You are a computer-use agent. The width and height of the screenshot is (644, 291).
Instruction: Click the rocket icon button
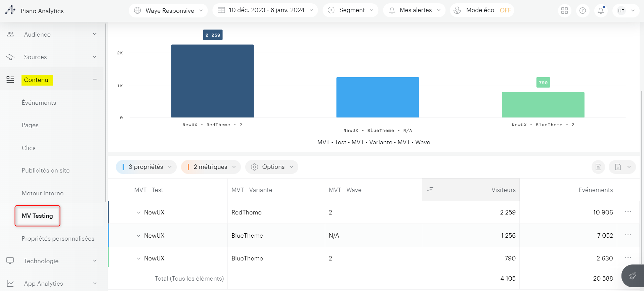click(x=632, y=276)
